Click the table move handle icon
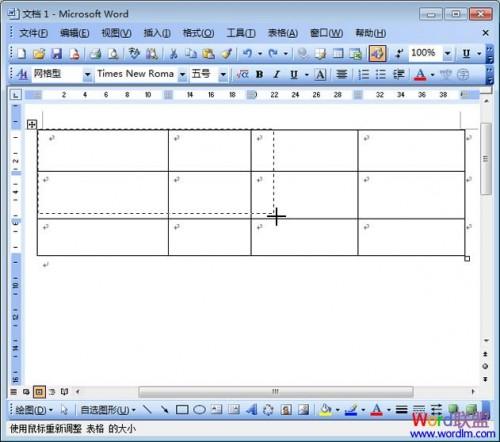Viewport: 500px width, 442px height. coord(32,125)
